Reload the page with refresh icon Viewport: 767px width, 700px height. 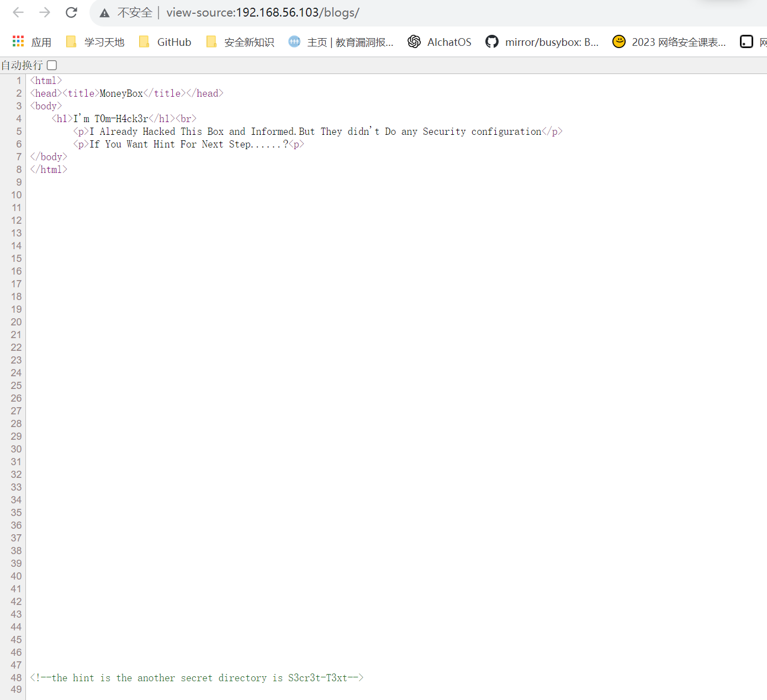click(71, 12)
